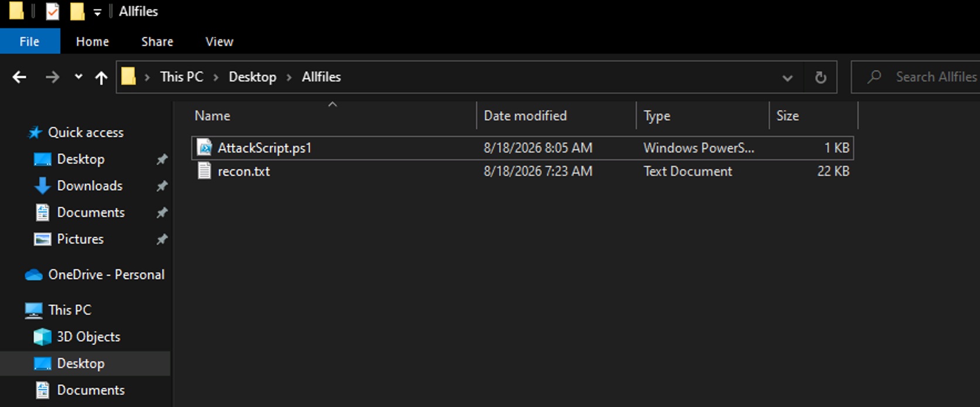Click the Text Document type cell

pyautogui.click(x=688, y=171)
